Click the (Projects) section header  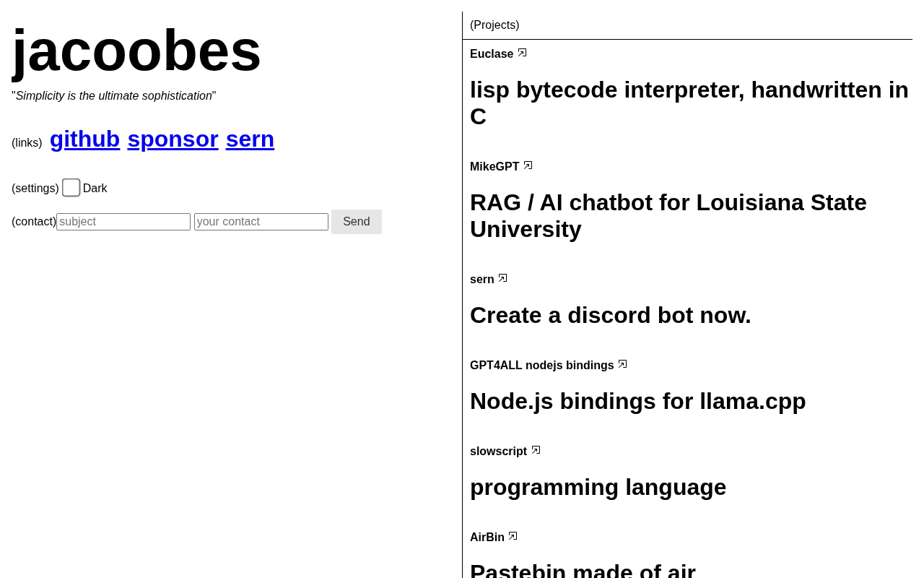tap(494, 25)
